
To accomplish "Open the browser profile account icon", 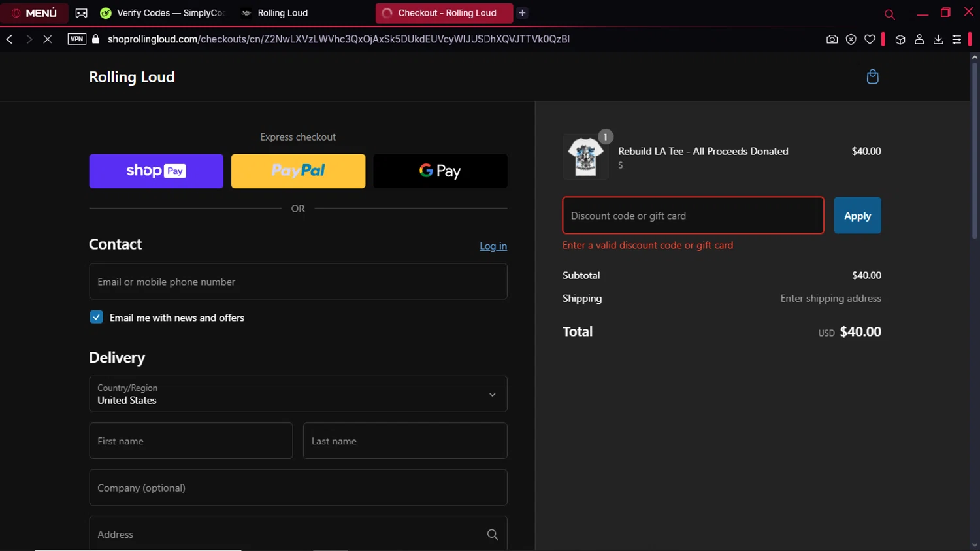I will click(919, 39).
